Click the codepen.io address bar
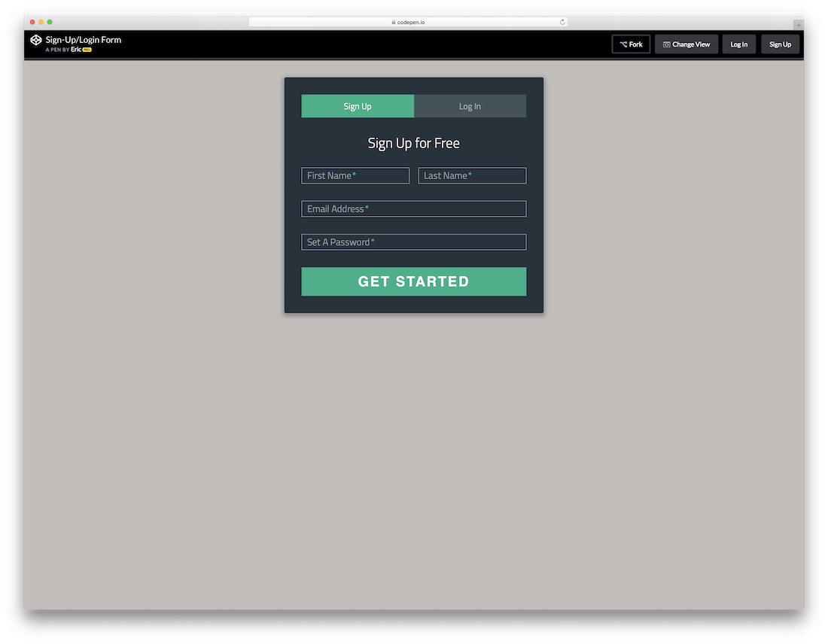828x644 pixels. coord(408,22)
